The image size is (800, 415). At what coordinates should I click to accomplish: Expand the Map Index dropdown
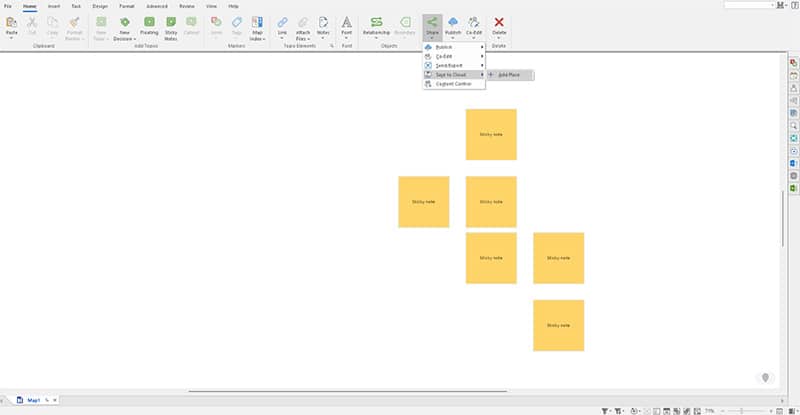pos(257,38)
